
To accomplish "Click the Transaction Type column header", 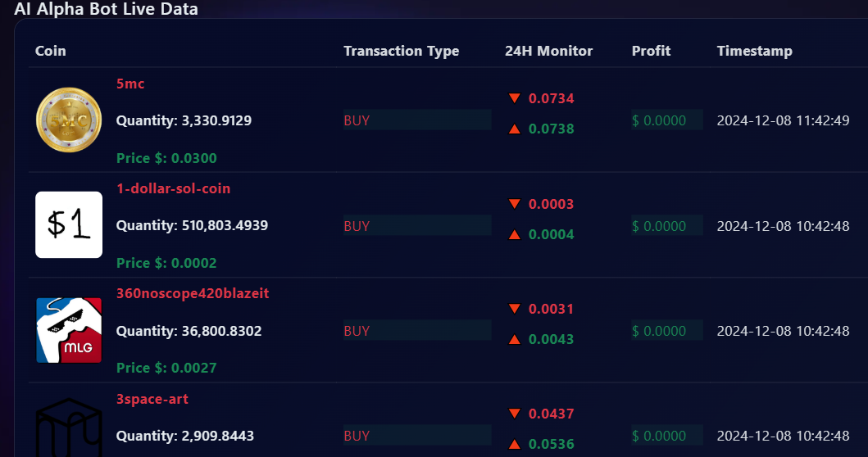I will pos(402,51).
